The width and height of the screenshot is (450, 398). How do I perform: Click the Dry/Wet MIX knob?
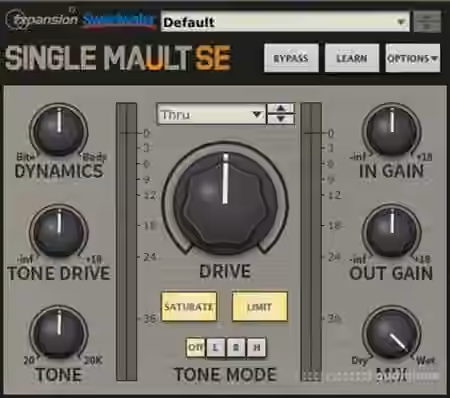(x=392, y=333)
